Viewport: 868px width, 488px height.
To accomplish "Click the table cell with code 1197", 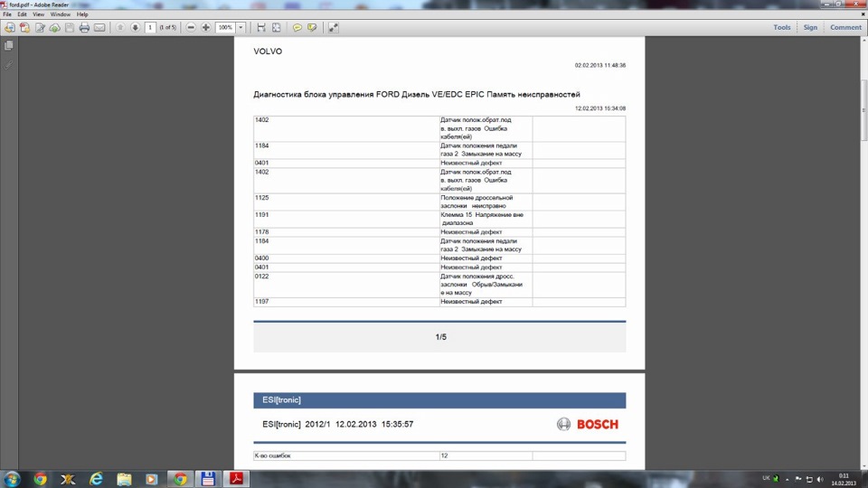I will pyautogui.click(x=346, y=302).
